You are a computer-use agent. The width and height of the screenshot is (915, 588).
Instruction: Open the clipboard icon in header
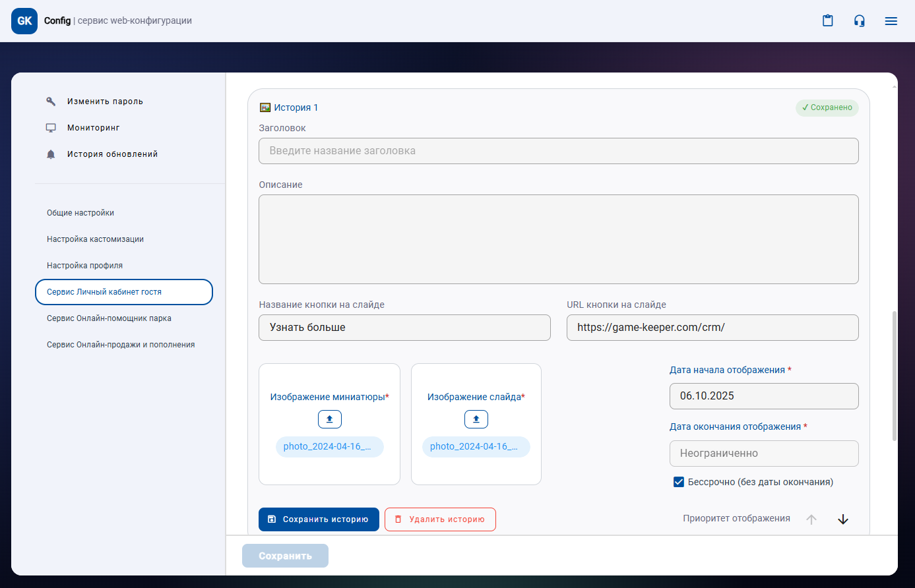pyautogui.click(x=827, y=21)
